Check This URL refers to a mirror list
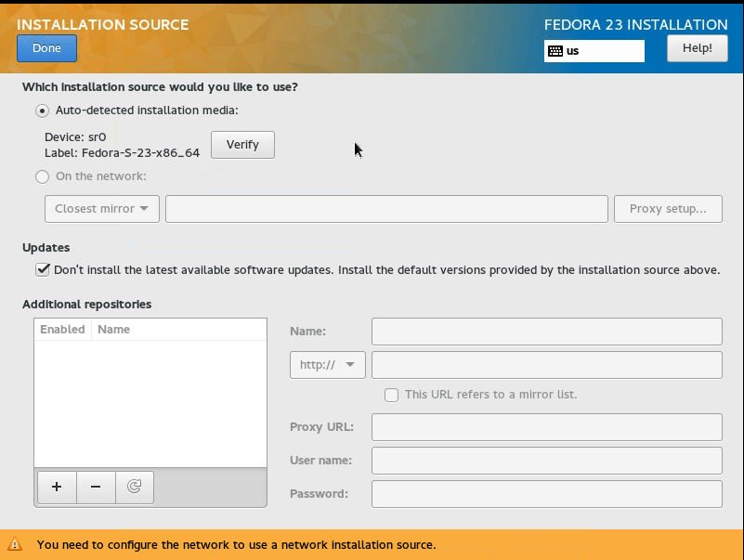 coord(391,395)
